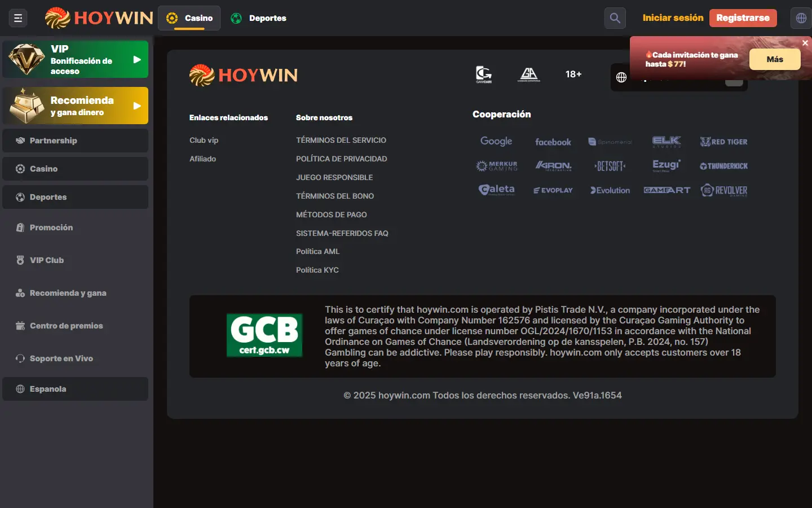Click the Red Tiger provider logo

pos(724,142)
